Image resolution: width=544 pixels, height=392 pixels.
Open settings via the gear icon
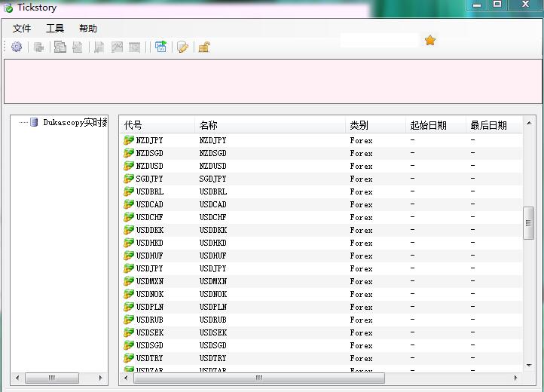17,47
